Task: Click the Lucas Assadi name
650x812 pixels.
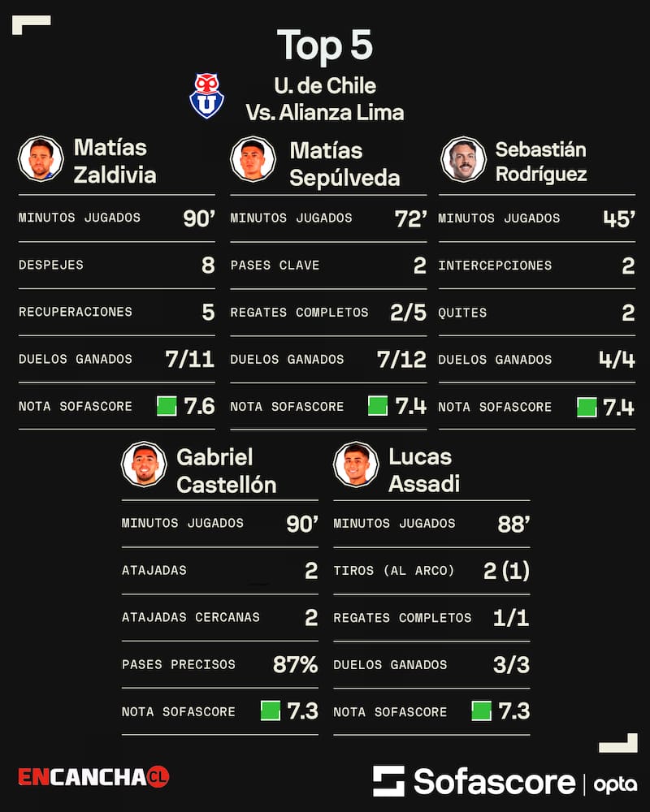Action: point(424,470)
